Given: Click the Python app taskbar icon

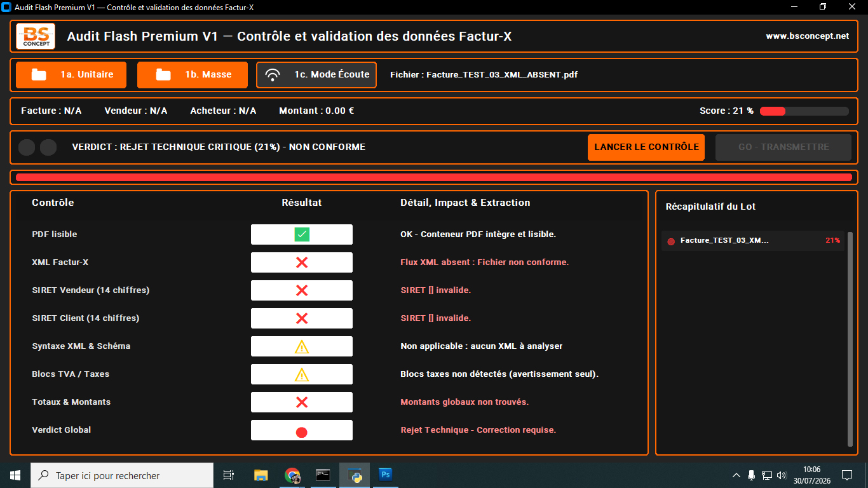Looking at the screenshot, I should (x=355, y=475).
